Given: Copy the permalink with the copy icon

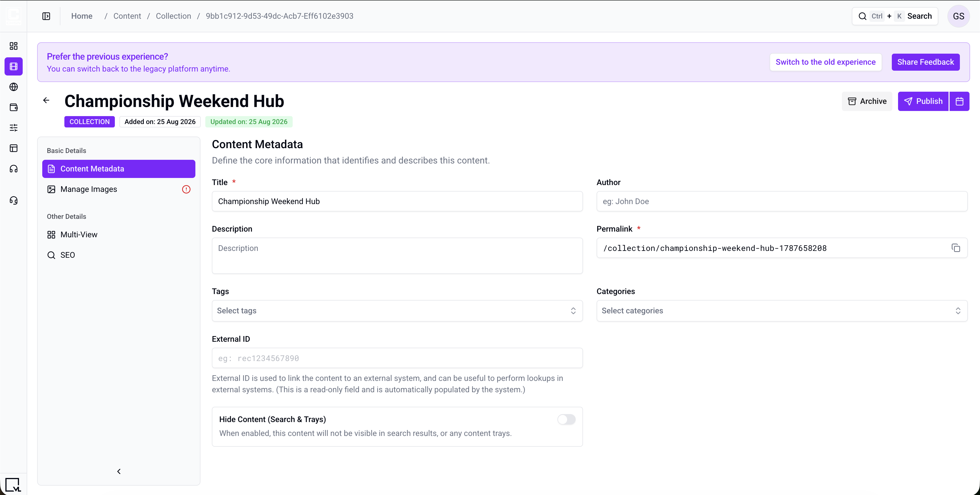Looking at the screenshot, I should tap(956, 248).
